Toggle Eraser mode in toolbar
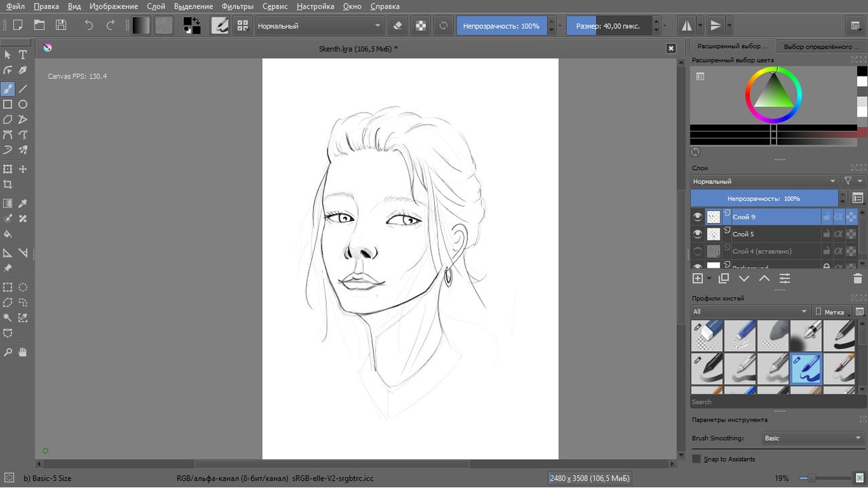 coord(398,26)
